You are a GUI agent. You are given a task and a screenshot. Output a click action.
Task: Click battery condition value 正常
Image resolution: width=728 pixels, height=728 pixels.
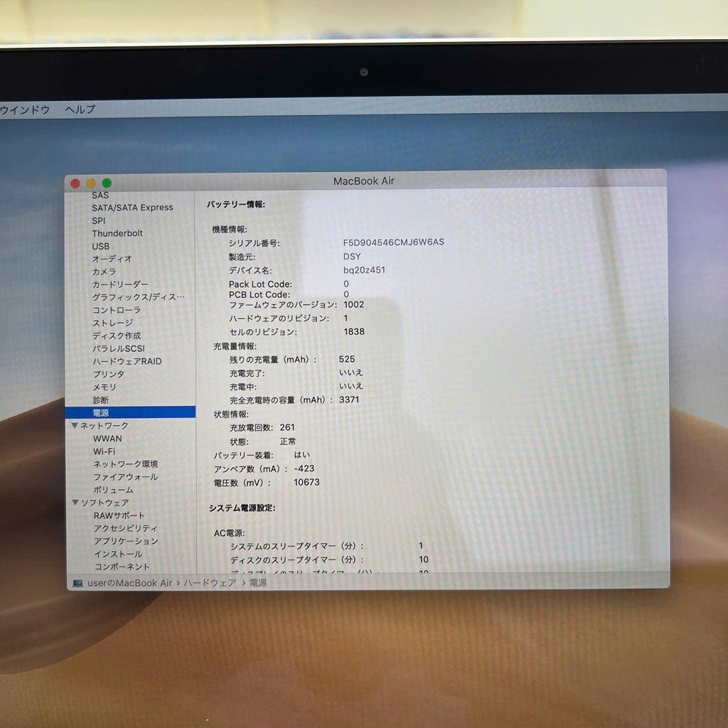coord(288,441)
